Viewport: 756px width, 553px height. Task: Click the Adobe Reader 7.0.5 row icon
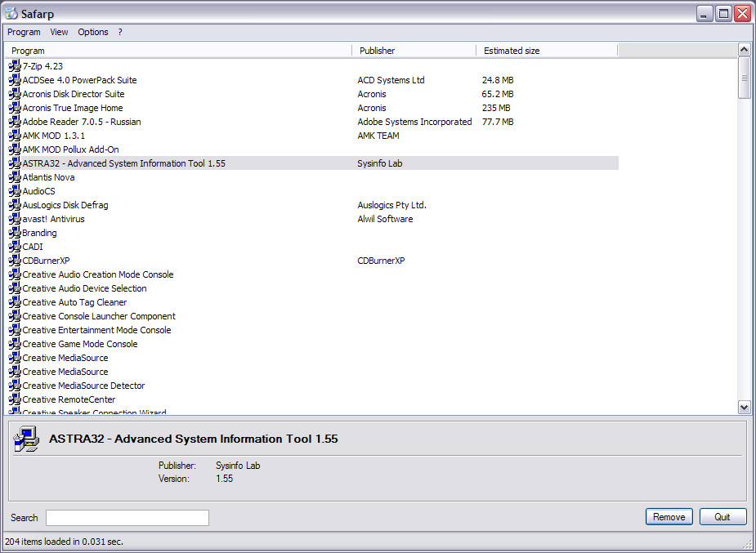(x=15, y=122)
